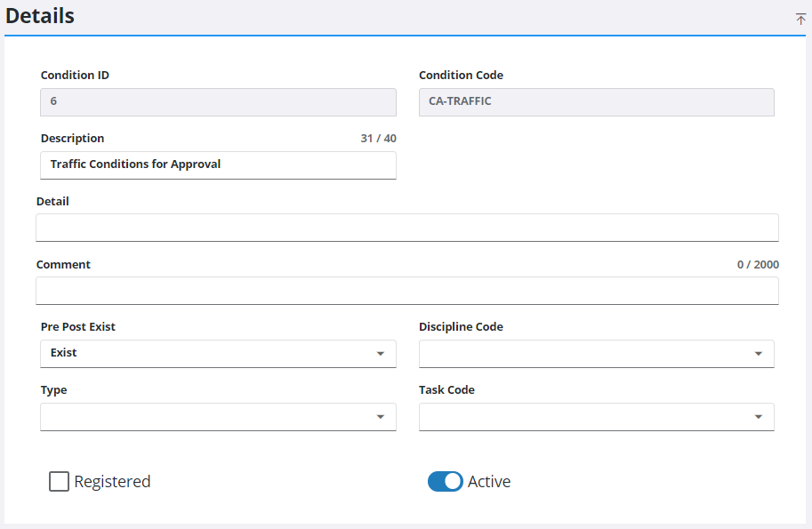Turn off the Active toggle switch
This screenshot has width=812, height=529.
tap(445, 482)
